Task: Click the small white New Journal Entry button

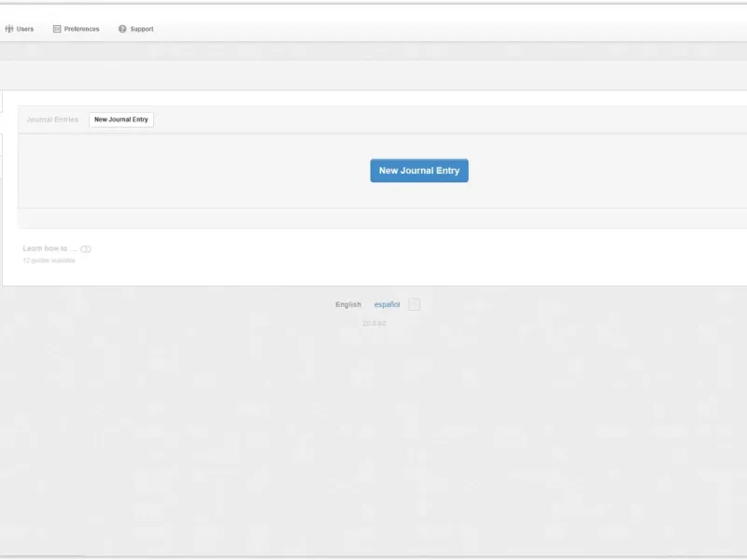Action: (121, 119)
